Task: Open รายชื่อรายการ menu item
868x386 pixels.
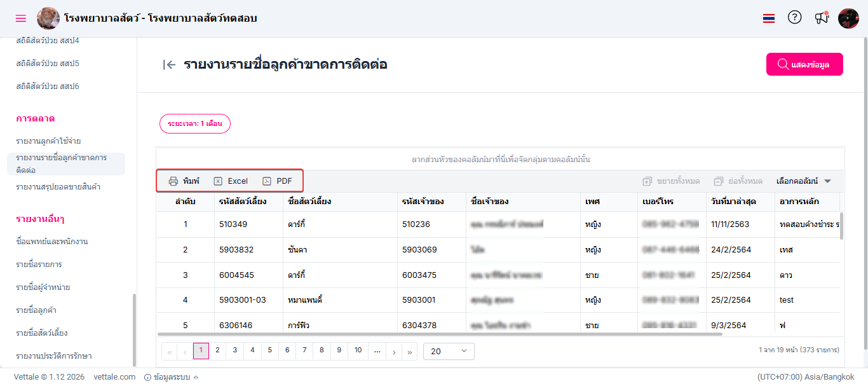Action: (39, 265)
